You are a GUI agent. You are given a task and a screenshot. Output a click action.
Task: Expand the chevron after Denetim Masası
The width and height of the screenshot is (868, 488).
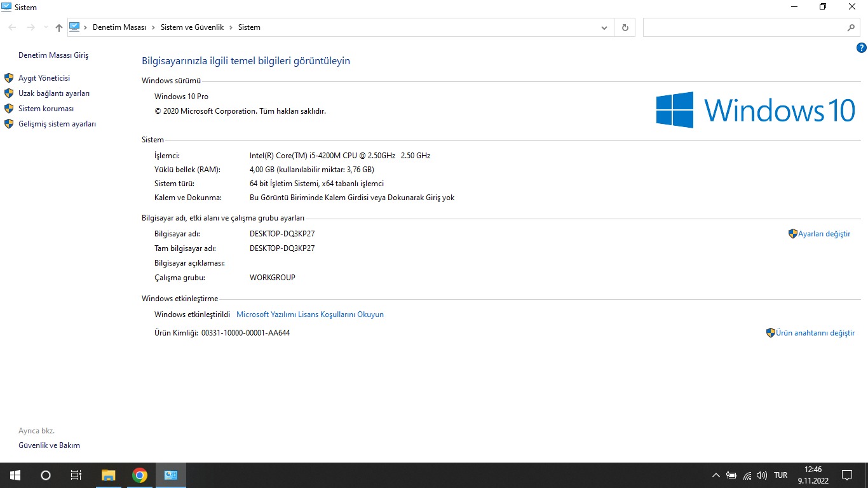tap(153, 27)
